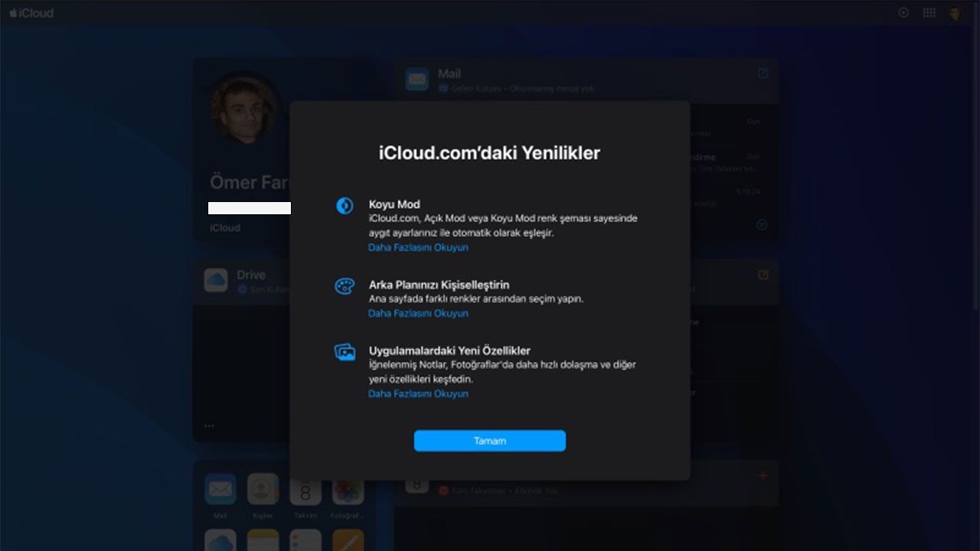
Task: Click the profile photo in the account card
Action: [x=245, y=106]
